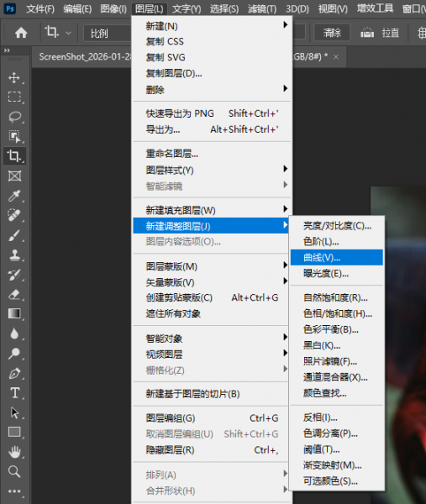Select 重命名图层... menu item

click(x=213, y=154)
